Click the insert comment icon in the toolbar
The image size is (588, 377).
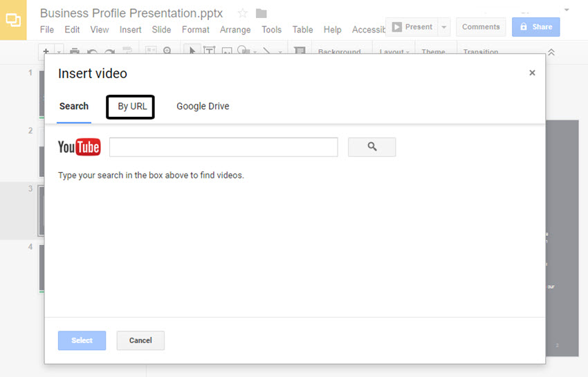[x=300, y=50]
